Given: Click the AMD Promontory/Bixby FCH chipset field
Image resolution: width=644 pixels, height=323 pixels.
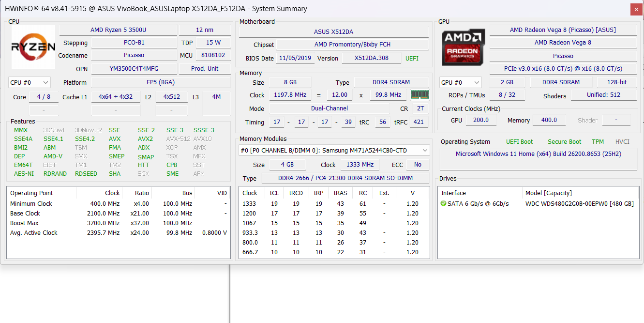Looking at the screenshot, I should tap(352, 45).
